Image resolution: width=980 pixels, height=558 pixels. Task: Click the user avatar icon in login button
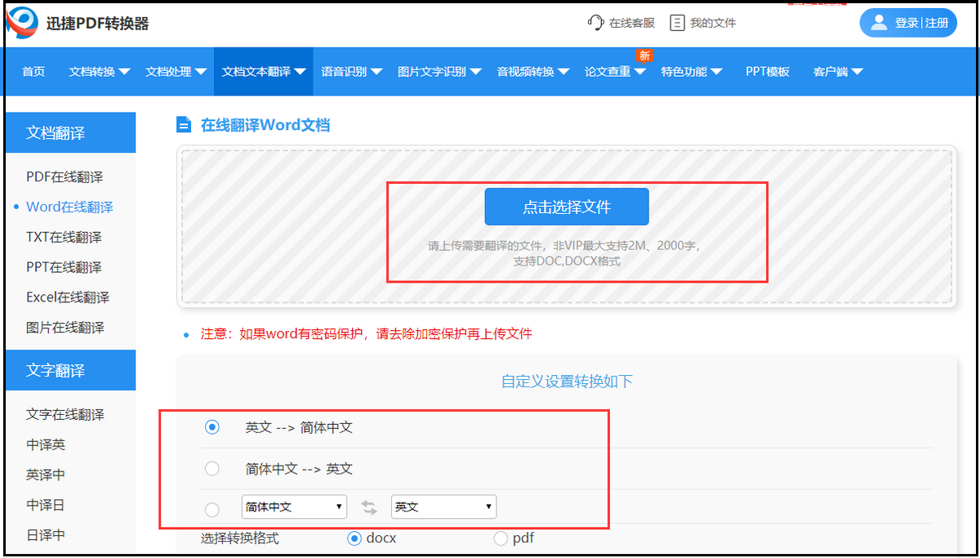pos(879,23)
